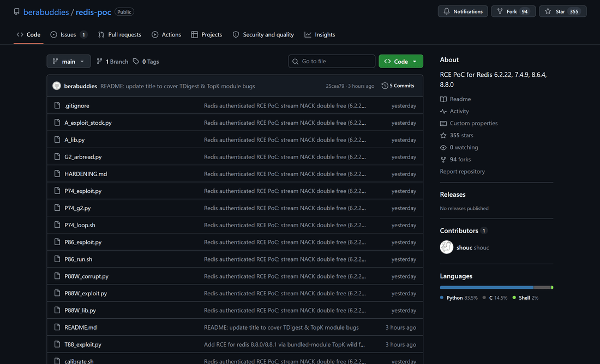600x364 pixels.
Task: Click the Report repository link
Action: (x=462, y=171)
